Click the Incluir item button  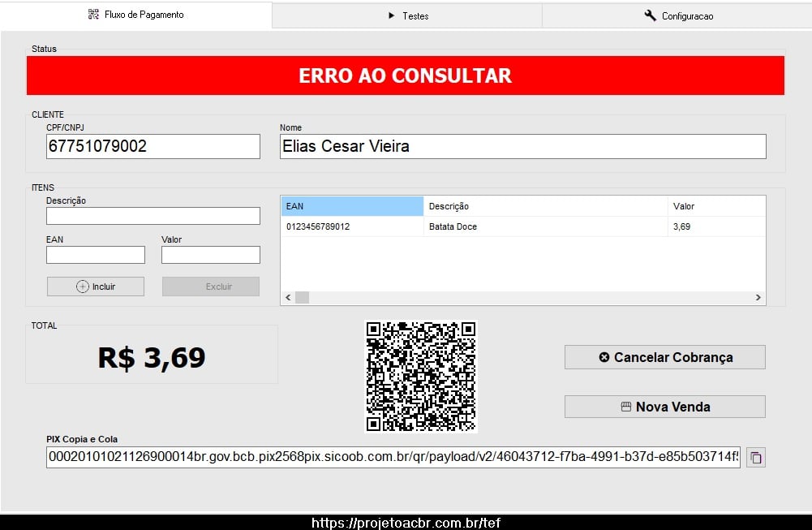(96, 287)
